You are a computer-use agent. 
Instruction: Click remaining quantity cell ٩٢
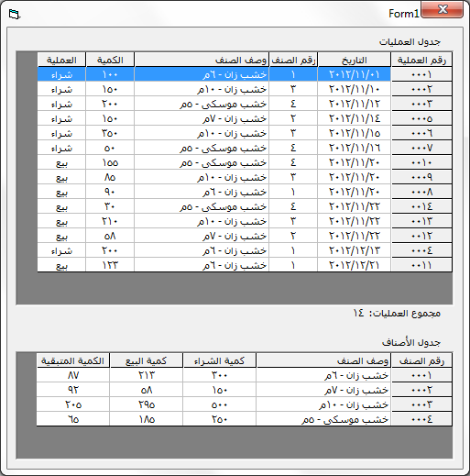pos(72,390)
